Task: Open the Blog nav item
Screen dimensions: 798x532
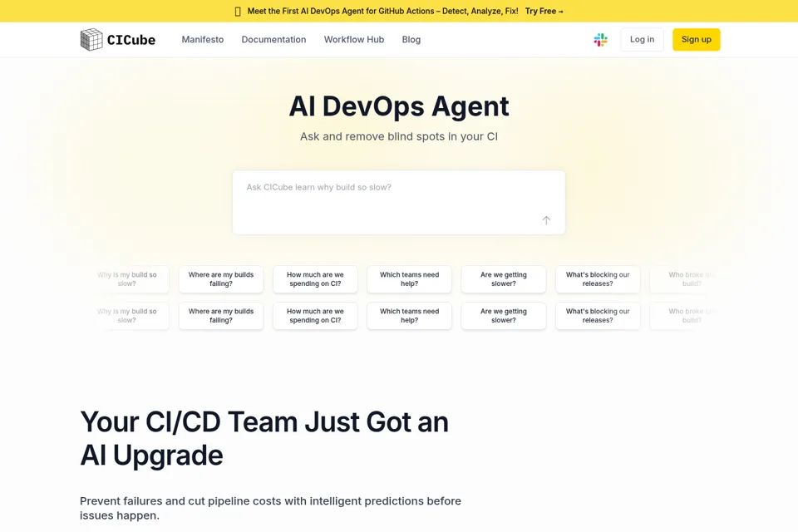Action: tap(411, 40)
